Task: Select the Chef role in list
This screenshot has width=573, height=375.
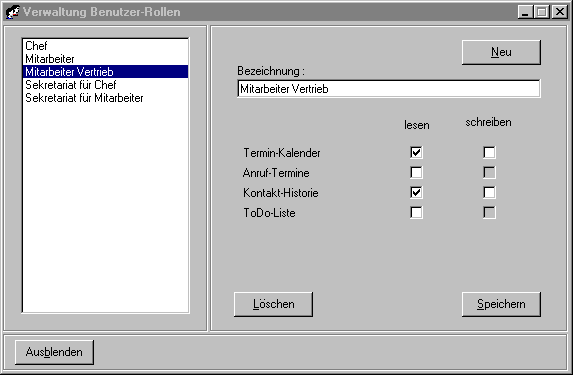Action: point(105,46)
